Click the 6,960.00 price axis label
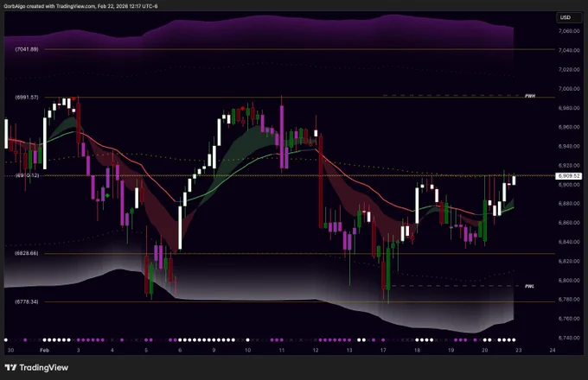This screenshot has width=588, height=380. (569, 127)
